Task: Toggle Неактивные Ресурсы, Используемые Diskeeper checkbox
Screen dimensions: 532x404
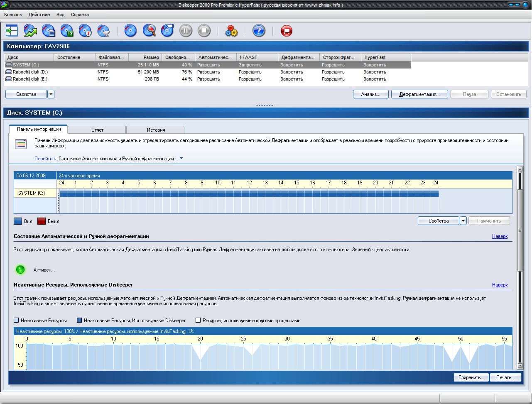Action: click(79, 321)
